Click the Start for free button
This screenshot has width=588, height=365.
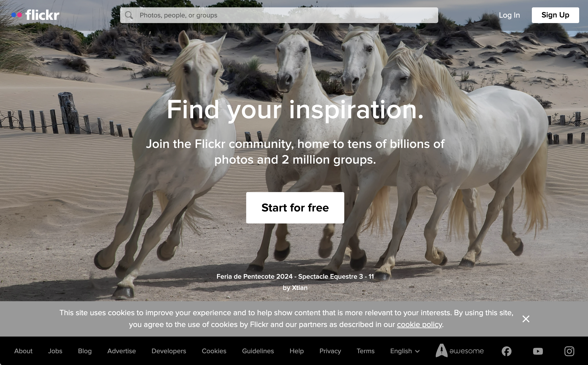295,208
